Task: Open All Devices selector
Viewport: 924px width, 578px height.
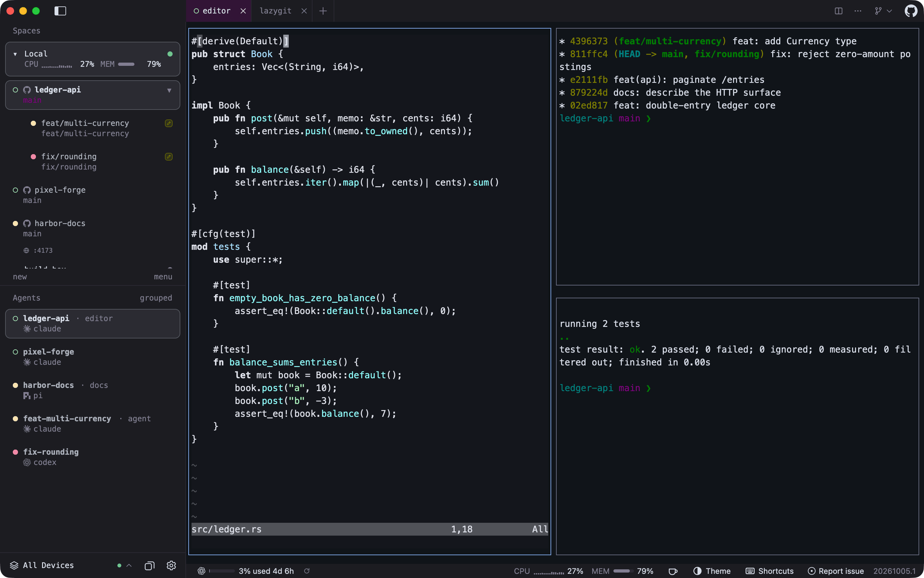Action: pos(42,565)
